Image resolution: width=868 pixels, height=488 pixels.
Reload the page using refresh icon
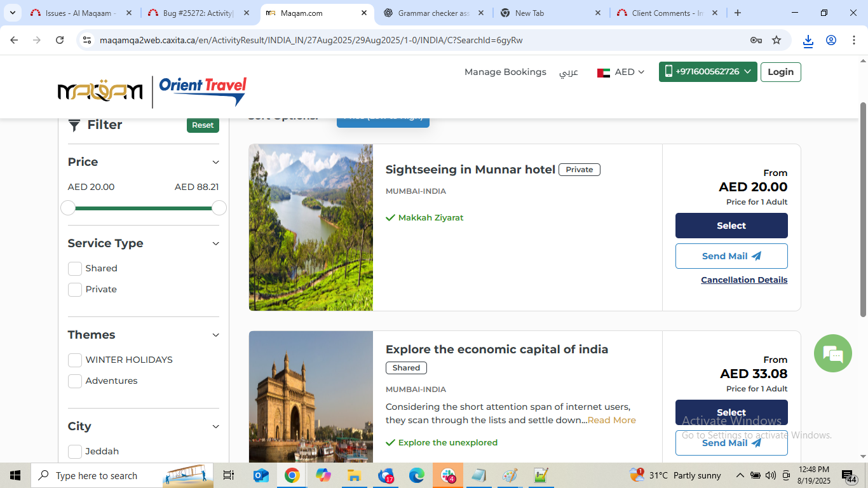click(x=60, y=40)
